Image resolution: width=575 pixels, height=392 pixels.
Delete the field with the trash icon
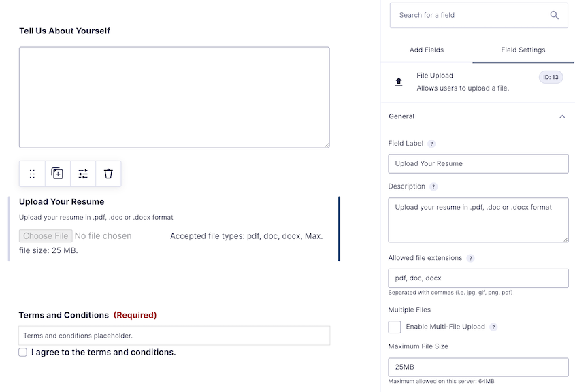(108, 174)
